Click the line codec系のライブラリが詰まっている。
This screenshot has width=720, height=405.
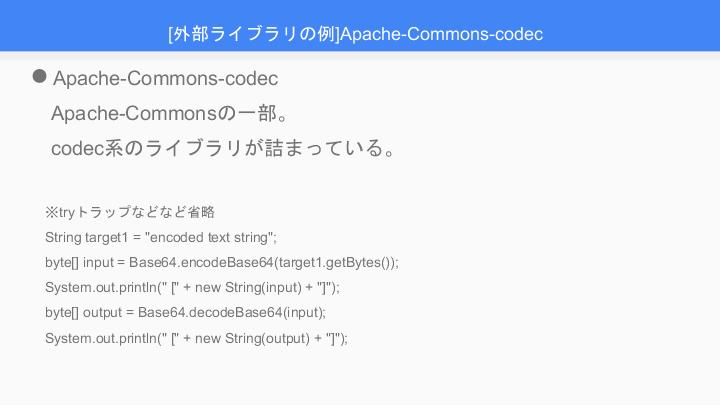tap(223, 148)
